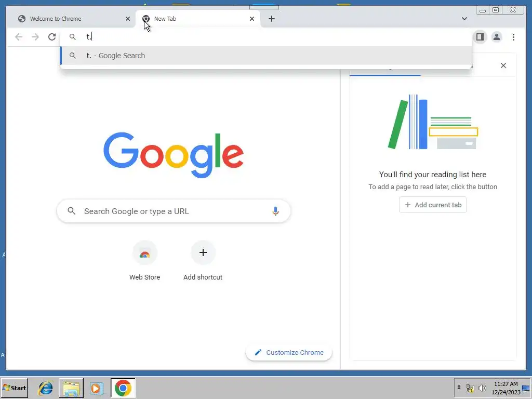Expand the tab search chevron
The width and height of the screenshot is (532, 399).
coord(464,19)
